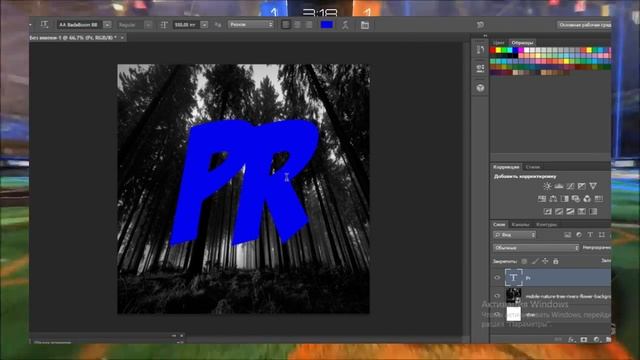Add a Levels adjustment
The width and height of the screenshot is (640, 360).
(559, 186)
